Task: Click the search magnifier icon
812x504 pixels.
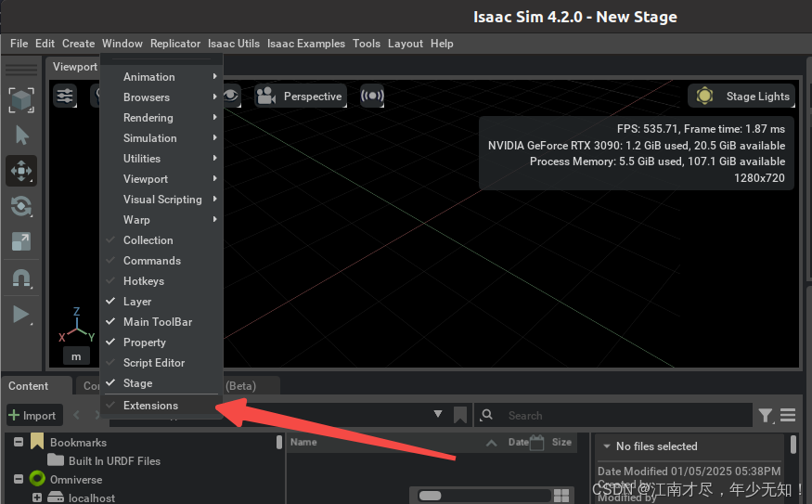Action: click(487, 415)
